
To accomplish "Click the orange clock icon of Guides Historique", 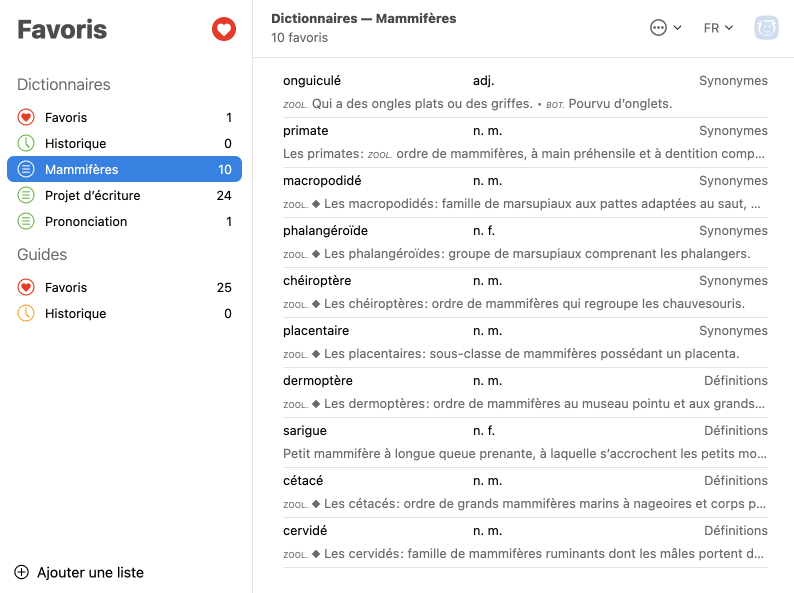I will [x=26, y=314].
